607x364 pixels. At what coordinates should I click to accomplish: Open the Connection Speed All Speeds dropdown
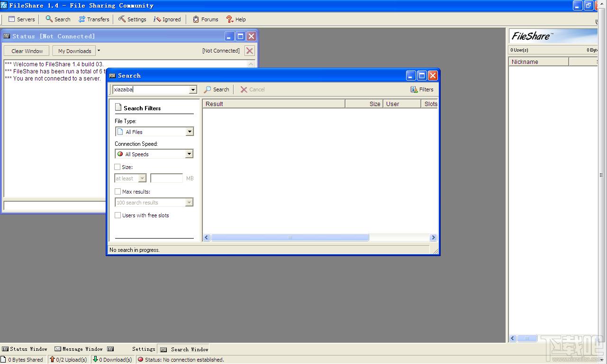coord(154,154)
